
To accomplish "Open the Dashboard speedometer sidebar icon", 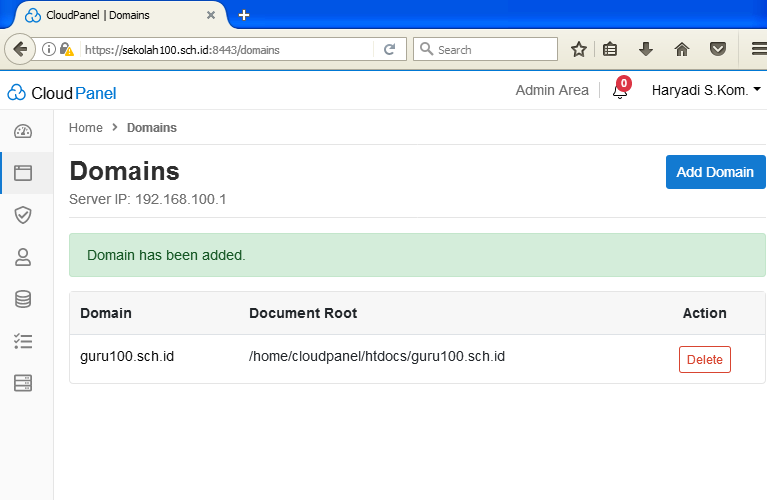I will point(22,131).
